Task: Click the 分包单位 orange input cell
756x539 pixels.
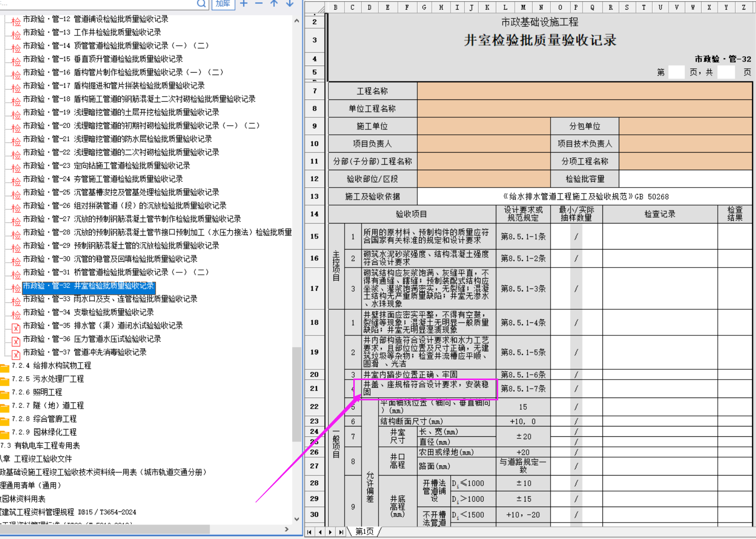Action: point(686,126)
